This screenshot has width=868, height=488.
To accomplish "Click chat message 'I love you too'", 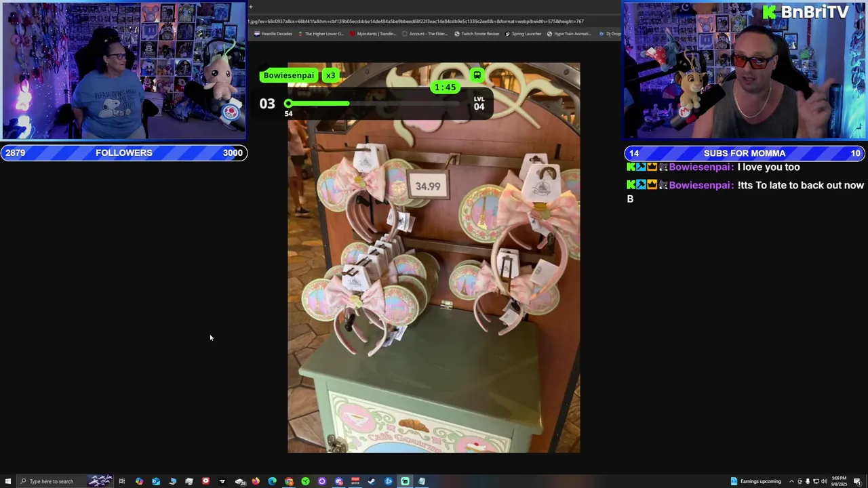I will tap(768, 167).
